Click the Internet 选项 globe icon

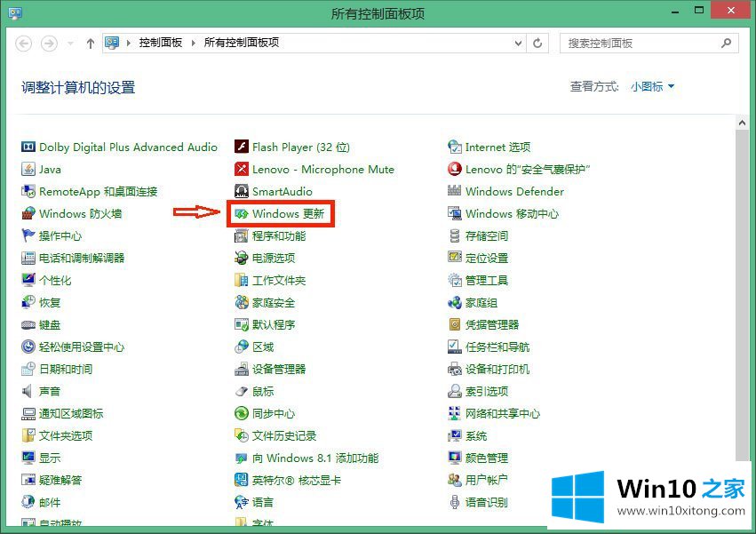[454, 147]
